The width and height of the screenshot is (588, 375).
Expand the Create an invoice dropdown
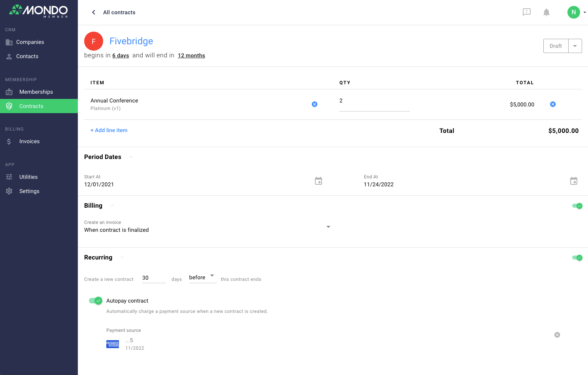pyautogui.click(x=328, y=227)
